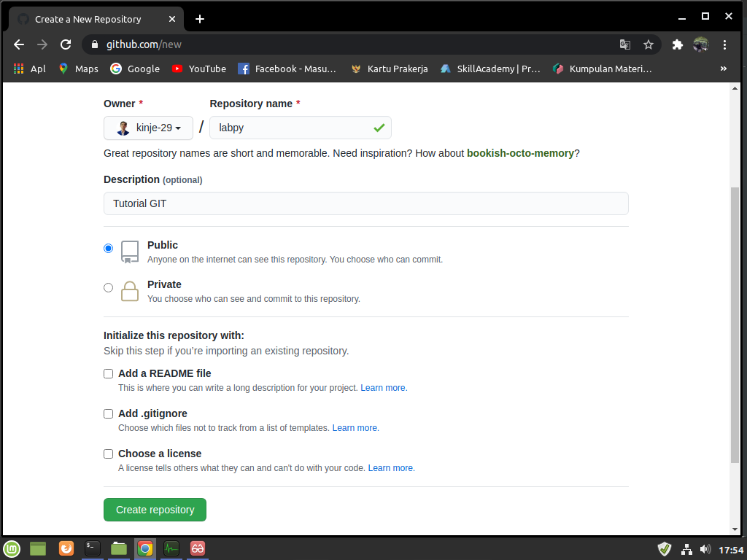
Task: Open the Apl apps bookmark
Action: (29, 69)
